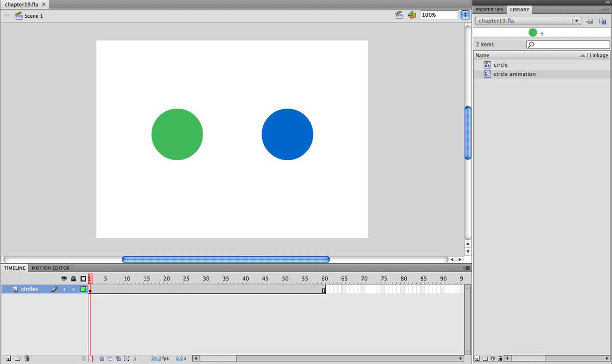Open the stage zoom level dropdown

point(464,15)
